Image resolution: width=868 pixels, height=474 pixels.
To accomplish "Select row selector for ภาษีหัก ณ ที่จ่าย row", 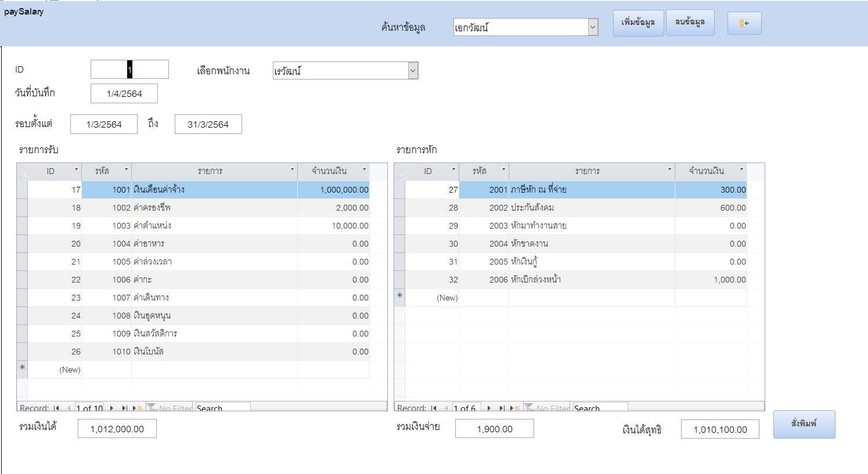I will pyautogui.click(x=399, y=190).
